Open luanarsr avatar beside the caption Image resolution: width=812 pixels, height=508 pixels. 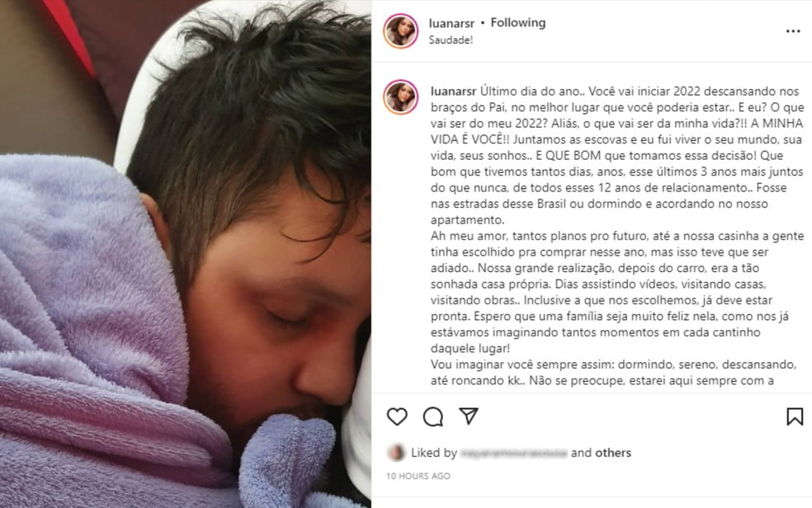[401, 96]
